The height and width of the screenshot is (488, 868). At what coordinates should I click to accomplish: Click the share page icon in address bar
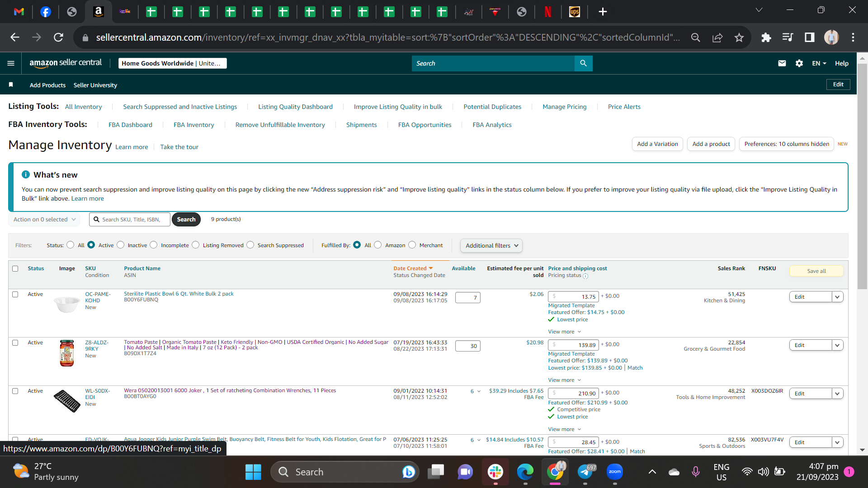coord(717,38)
